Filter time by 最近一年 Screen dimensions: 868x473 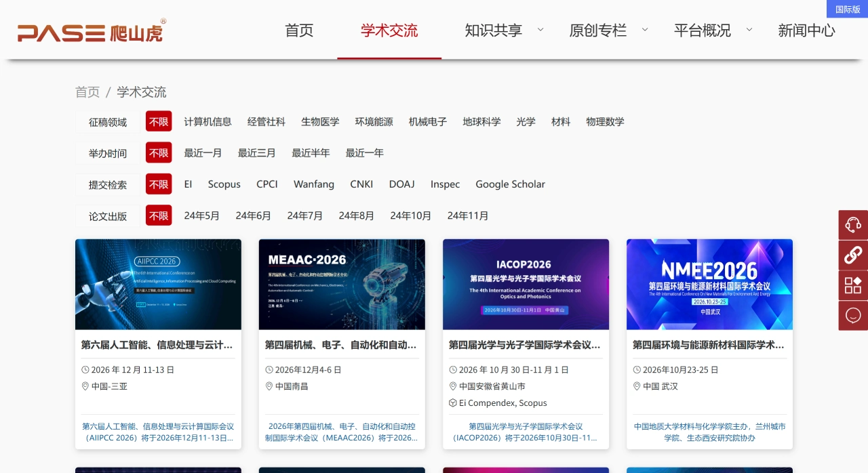[x=365, y=153]
